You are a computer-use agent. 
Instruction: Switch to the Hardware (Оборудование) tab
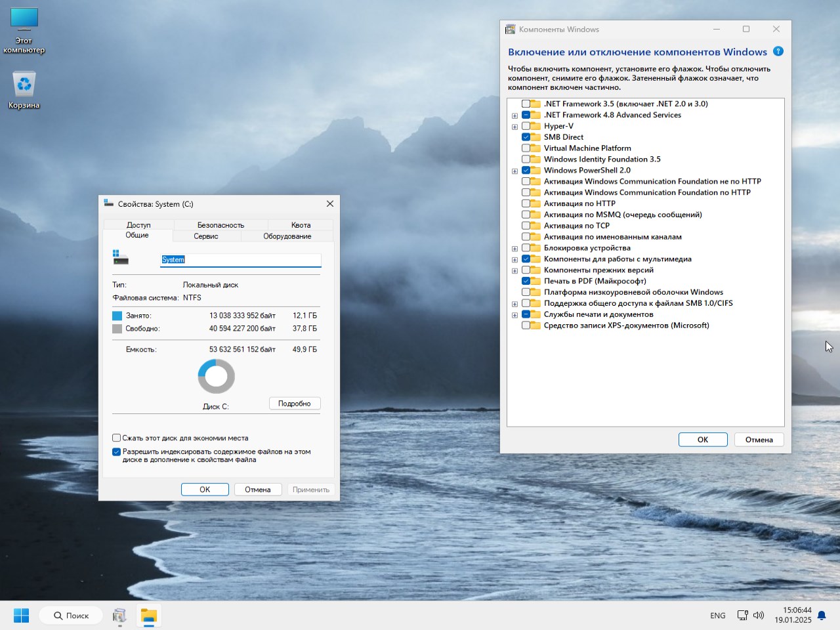287,236
